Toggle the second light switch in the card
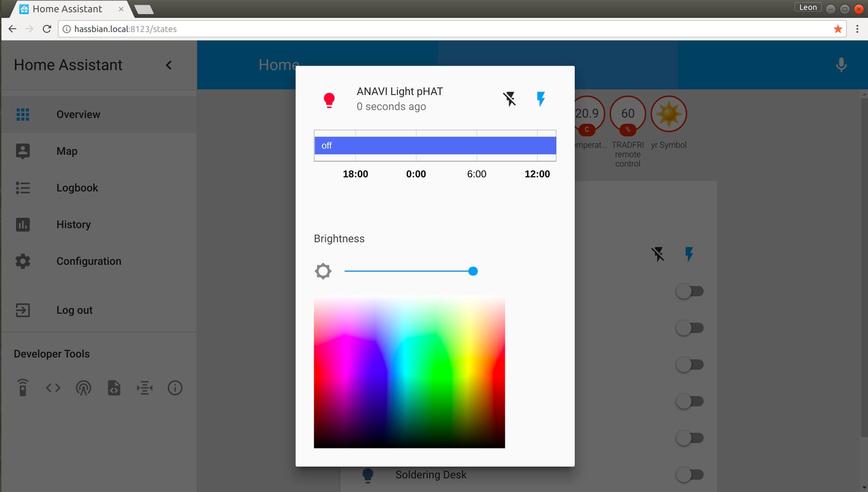Image resolution: width=868 pixels, height=492 pixels. 689,328
